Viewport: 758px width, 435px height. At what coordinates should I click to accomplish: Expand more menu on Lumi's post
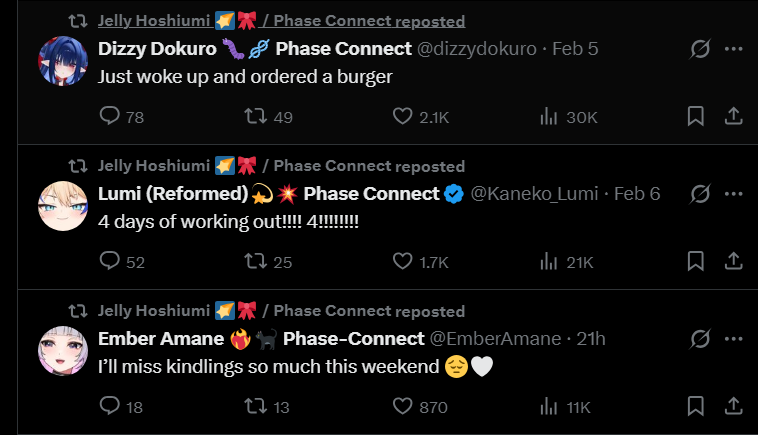pyautogui.click(x=733, y=194)
